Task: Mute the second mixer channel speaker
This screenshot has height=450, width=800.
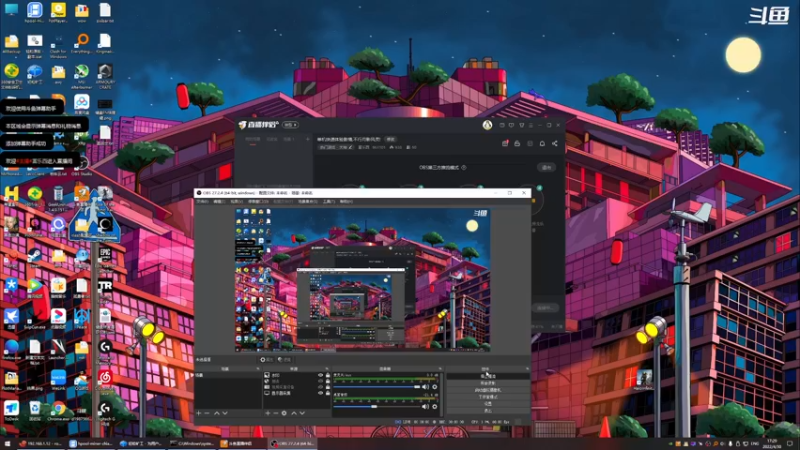Action: (425, 407)
